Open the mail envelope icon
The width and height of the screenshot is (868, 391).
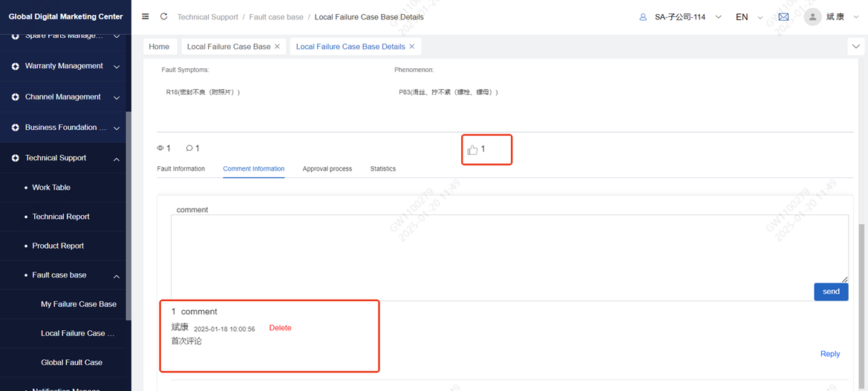coord(783,17)
